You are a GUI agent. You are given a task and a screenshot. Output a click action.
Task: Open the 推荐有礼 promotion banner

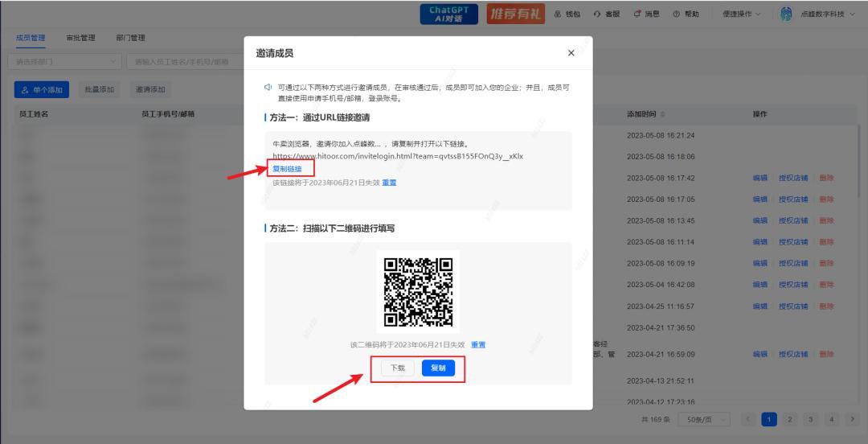[x=516, y=14]
